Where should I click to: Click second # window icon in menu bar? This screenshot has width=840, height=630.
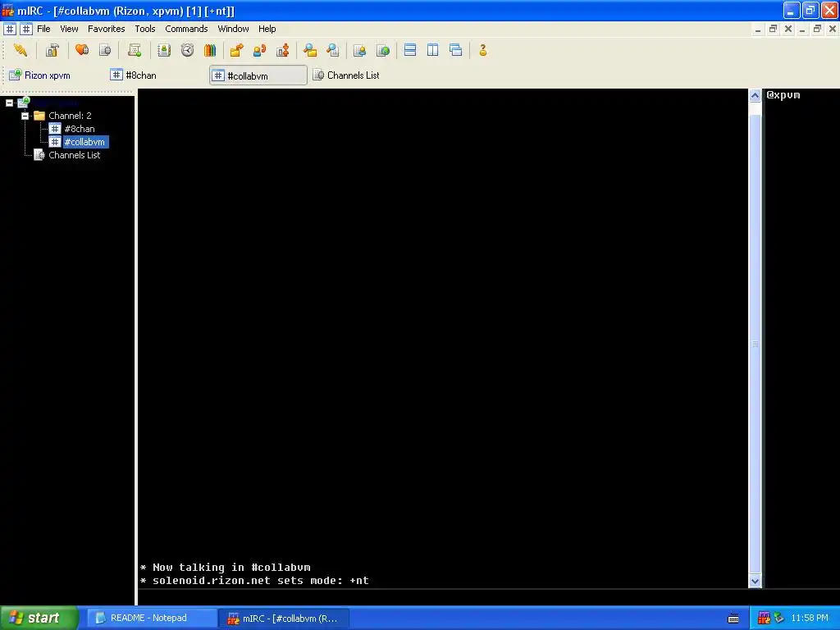pyautogui.click(x=25, y=29)
